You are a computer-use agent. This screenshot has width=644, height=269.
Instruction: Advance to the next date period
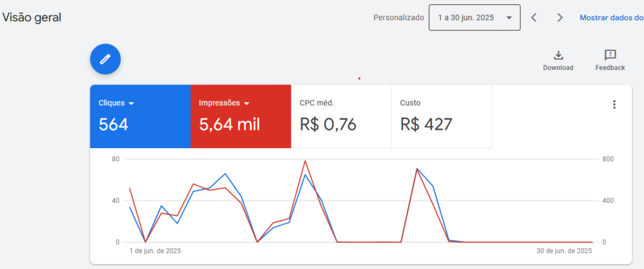click(560, 18)
